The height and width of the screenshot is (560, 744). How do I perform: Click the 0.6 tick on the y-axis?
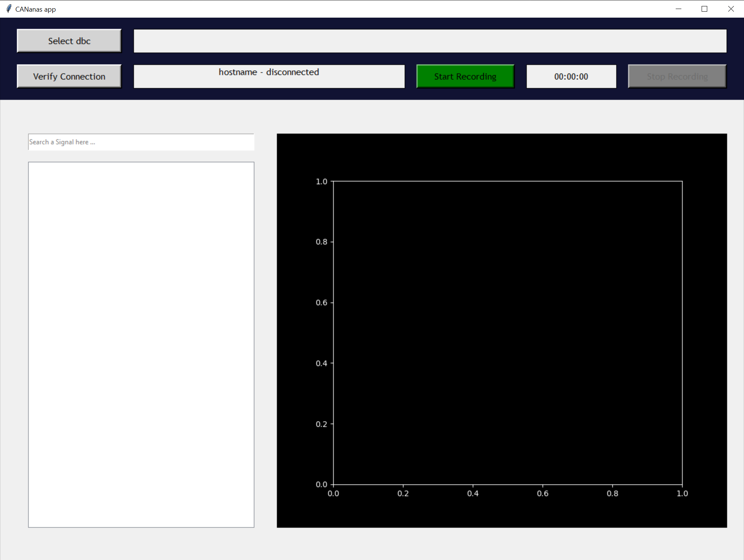pos(322,303)
